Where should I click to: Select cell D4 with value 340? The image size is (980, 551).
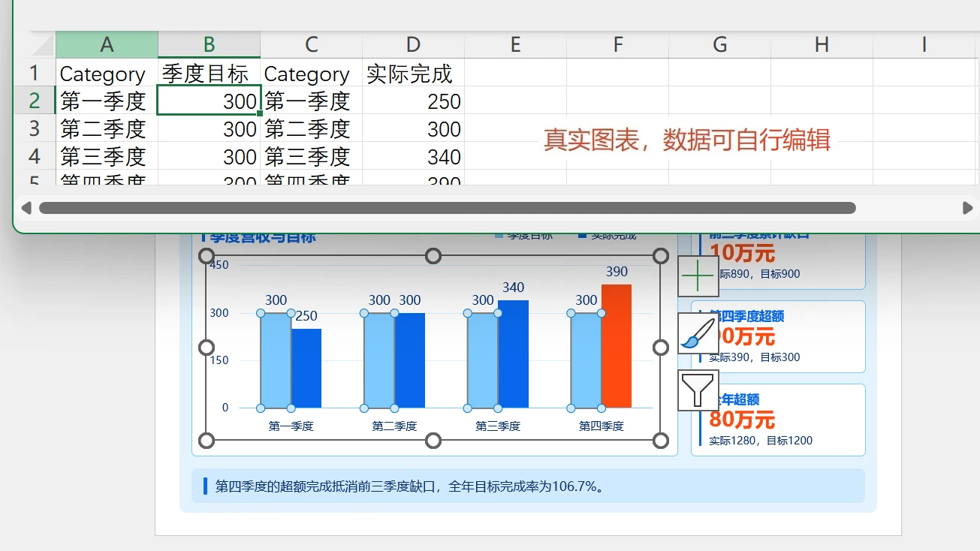click(414, 156)
